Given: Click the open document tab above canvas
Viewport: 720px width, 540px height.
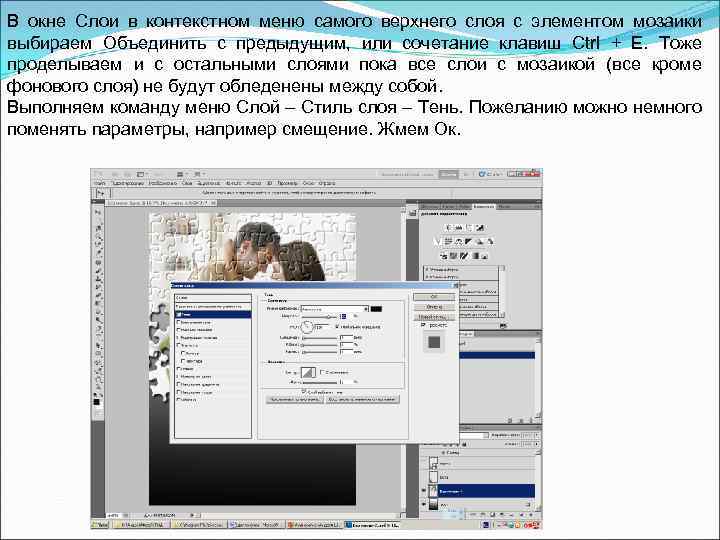Looking at the screenshot, I should pos(161,202).
